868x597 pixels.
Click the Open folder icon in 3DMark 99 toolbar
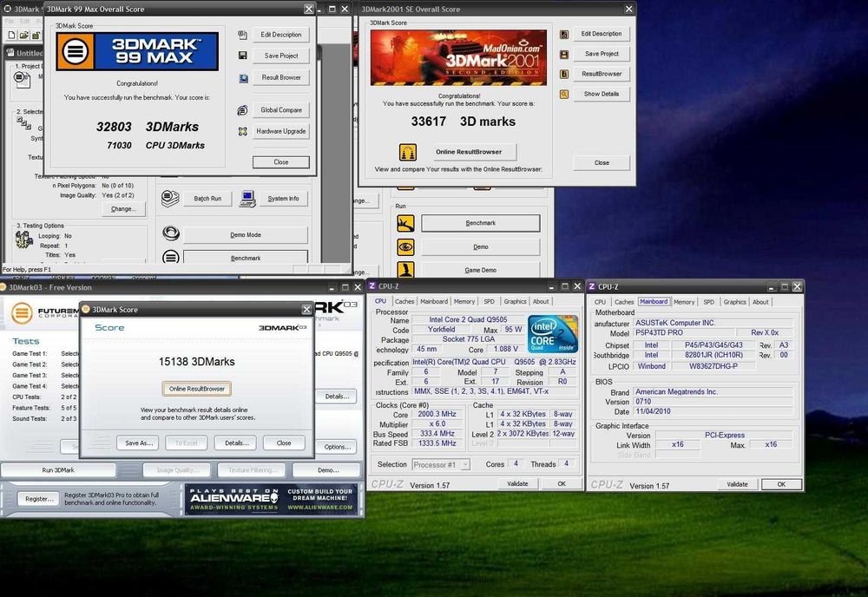coord(23,35)
